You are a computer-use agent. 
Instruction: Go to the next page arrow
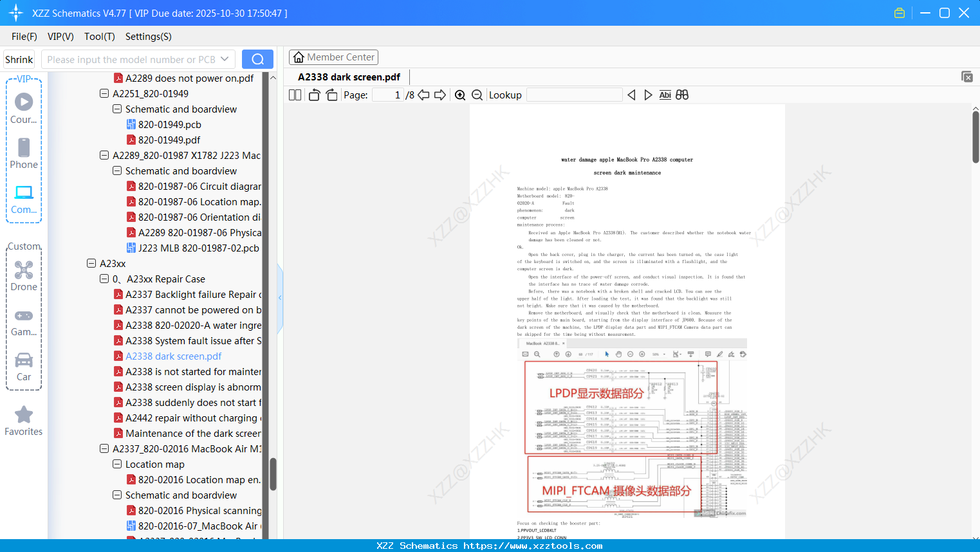tap(440, 95)
